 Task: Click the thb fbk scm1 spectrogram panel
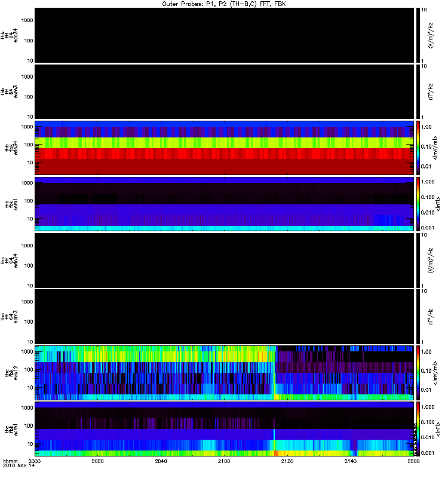[x=225, y=204]
